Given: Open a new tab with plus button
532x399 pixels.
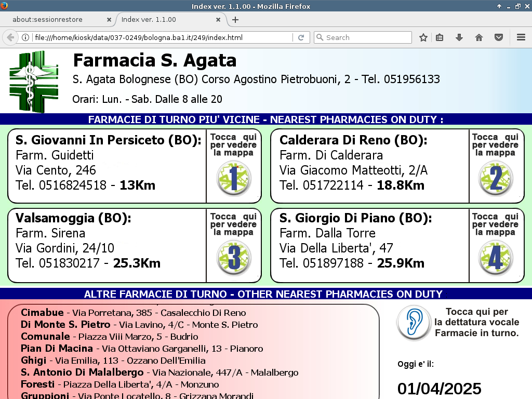Looking at the screenshot, I should [235, 20].
